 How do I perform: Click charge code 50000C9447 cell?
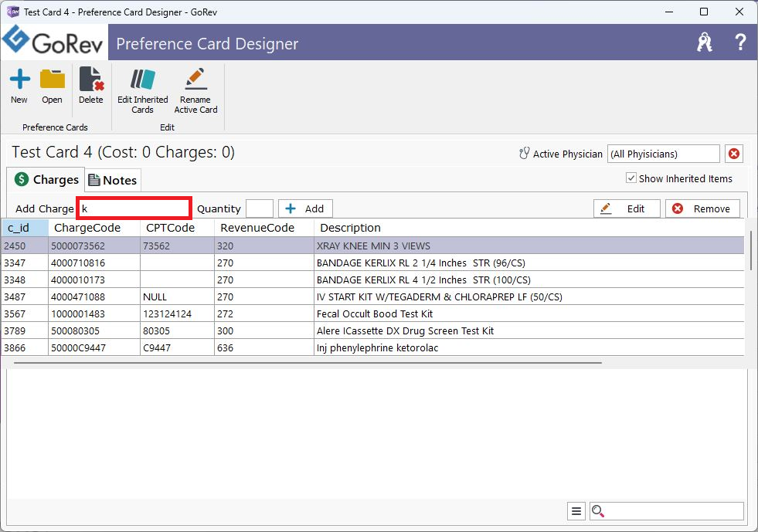[x=94, y=347]
